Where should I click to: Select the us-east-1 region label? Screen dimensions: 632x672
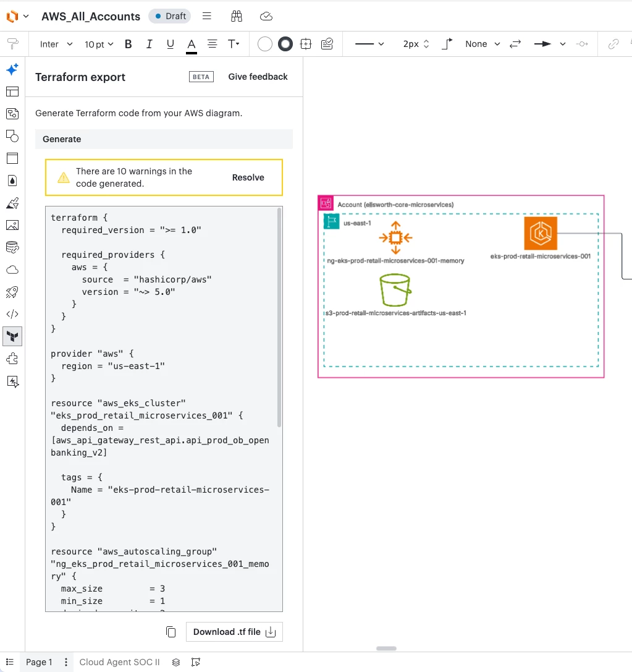pyautogui.click(x=357, y=223)
